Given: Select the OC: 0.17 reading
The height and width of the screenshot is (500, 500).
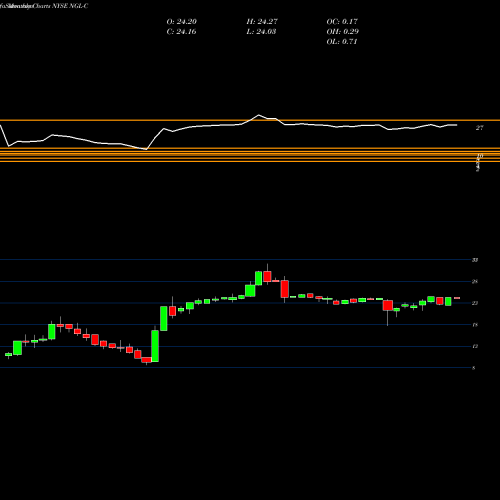Looking at the screenshot, I should pos(342,22).
